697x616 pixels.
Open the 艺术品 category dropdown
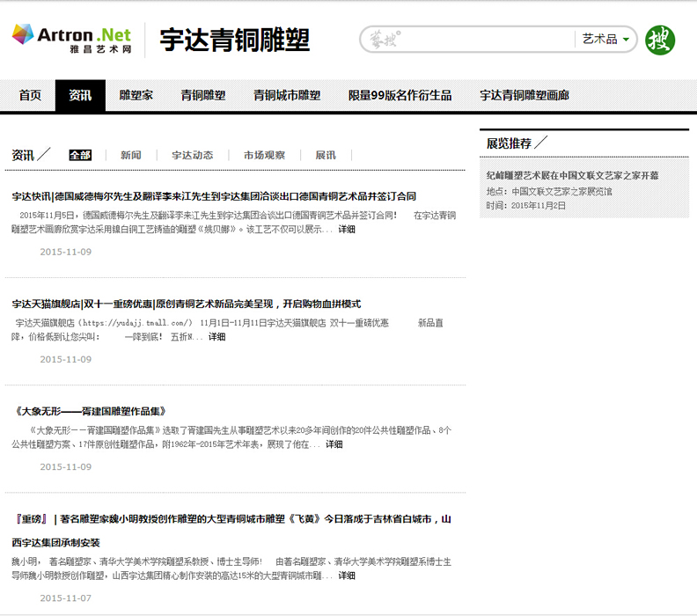[605, 40]
